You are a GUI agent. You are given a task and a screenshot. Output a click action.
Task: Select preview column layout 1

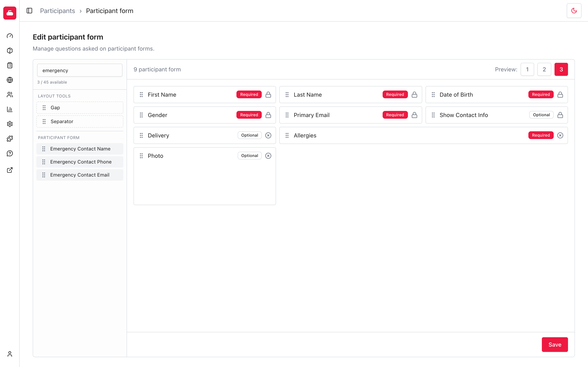(x=527, y=69)
